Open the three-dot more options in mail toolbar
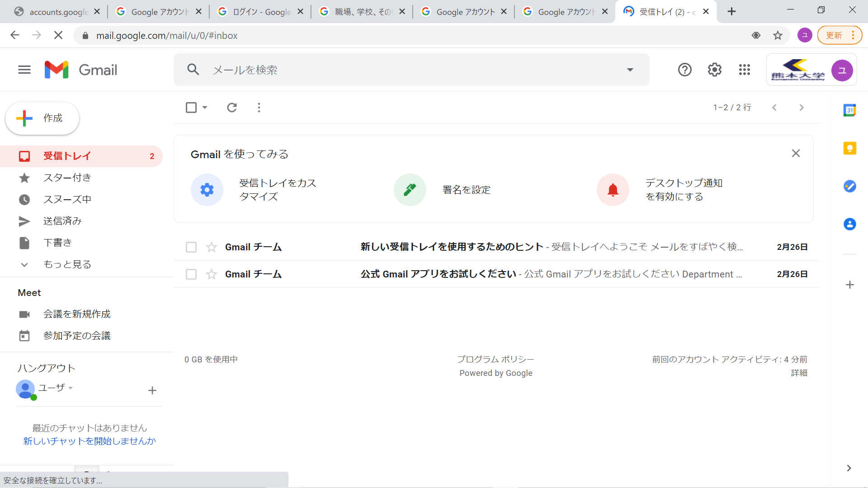868x488 pixels. 259,108
